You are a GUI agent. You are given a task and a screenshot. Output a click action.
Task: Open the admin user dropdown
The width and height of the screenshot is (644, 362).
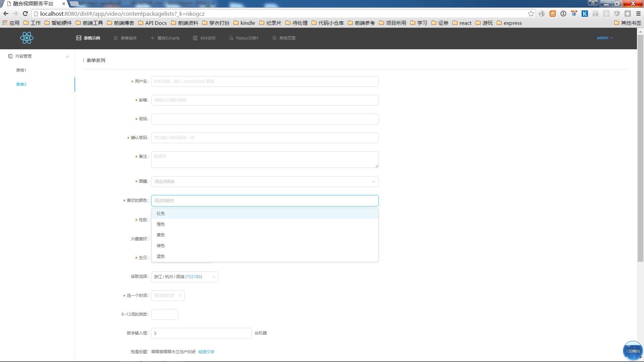click(604, 38)
